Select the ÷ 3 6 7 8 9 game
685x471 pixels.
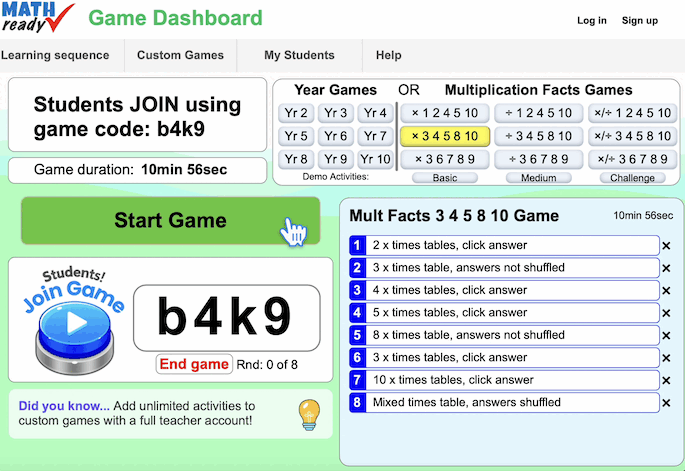[538, 159]
